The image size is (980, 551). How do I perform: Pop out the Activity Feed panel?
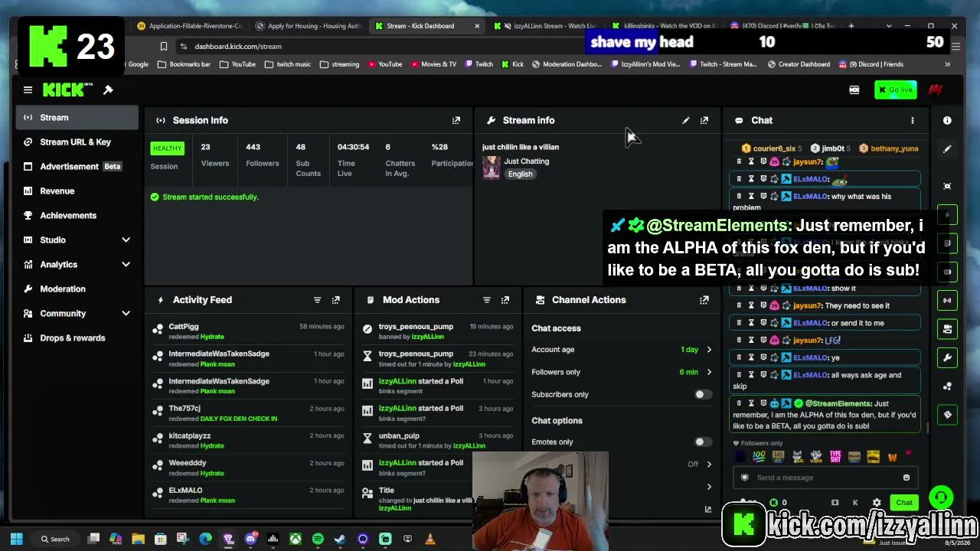point(335,300)
